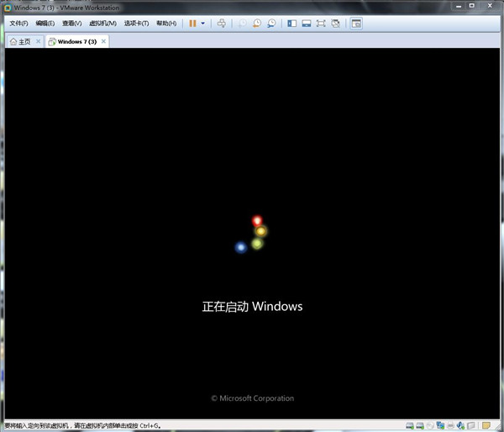This screenshot has width=504, height=432.
Task: Send Ctrl+Alt+Del to the virtual machine
Action: click(222, 24)
